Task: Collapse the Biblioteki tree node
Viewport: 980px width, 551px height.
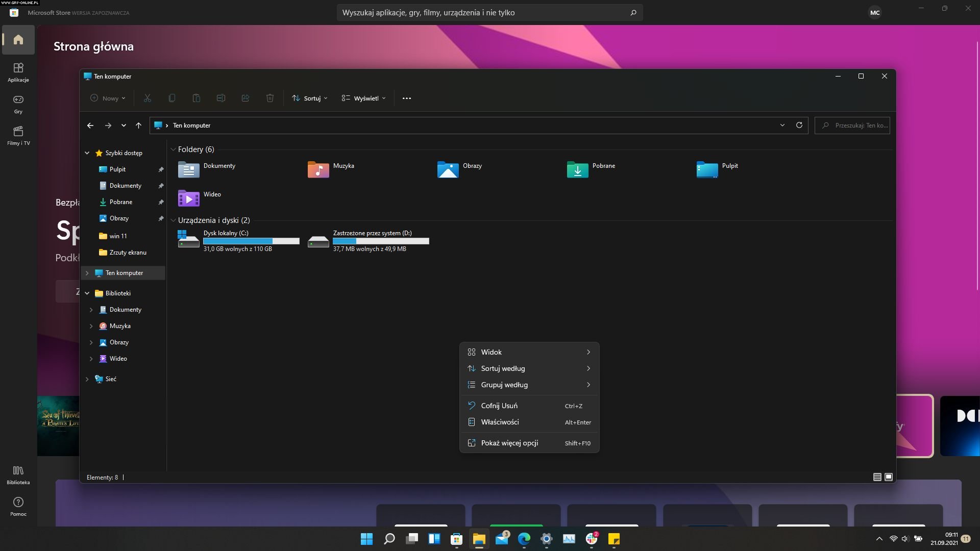Action: pos(87,293)
